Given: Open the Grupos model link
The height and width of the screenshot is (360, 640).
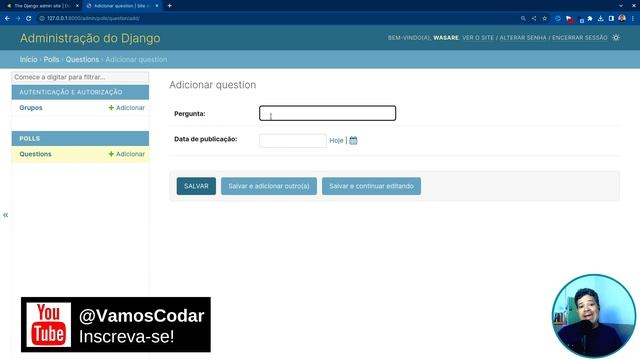Looking at the screenshot, I should 31,108.
